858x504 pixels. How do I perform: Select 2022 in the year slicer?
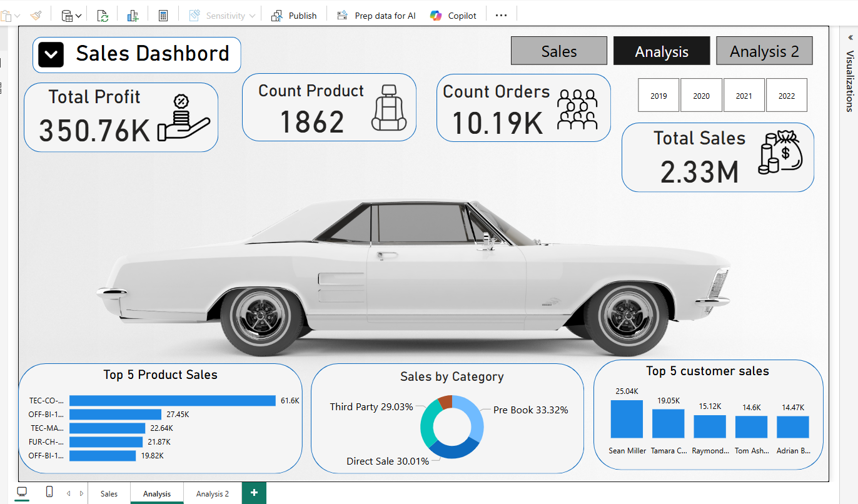pyautogui.click(x=787, y=96)
